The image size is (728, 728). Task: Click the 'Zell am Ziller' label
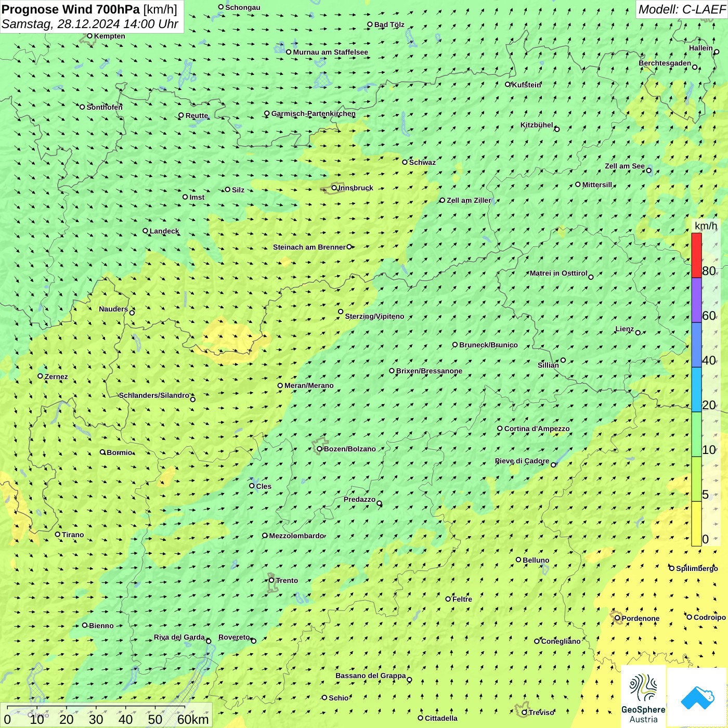(x=469, y=200)
